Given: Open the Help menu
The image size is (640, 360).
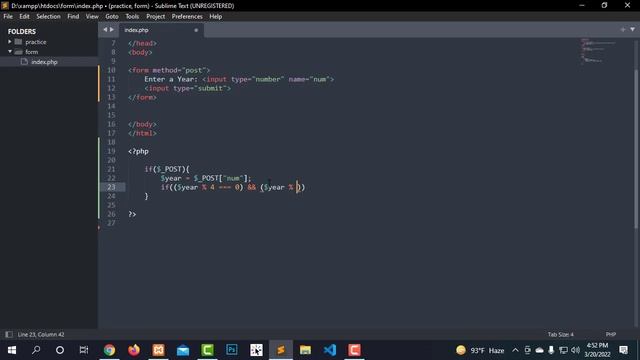Looking at the screenshot, I should click(x=216, y=16).
